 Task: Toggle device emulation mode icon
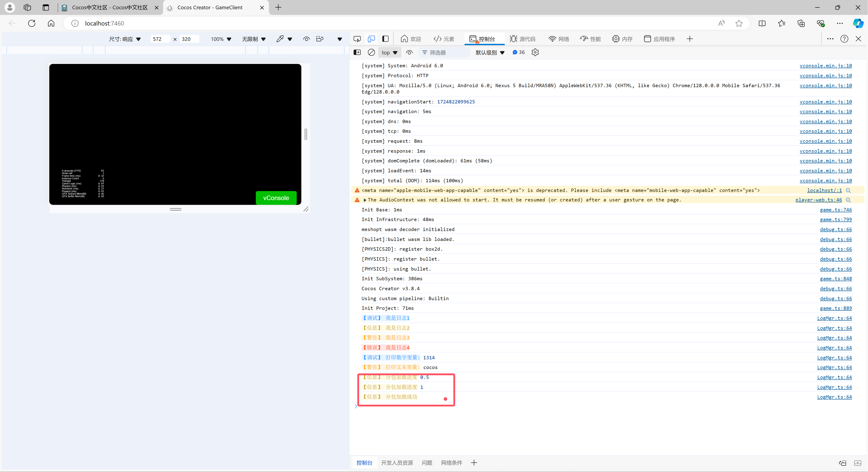[x=371, y=39]
